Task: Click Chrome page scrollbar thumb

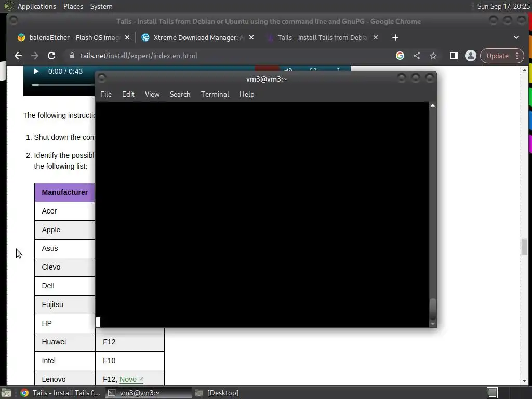Action: (524, 247)
